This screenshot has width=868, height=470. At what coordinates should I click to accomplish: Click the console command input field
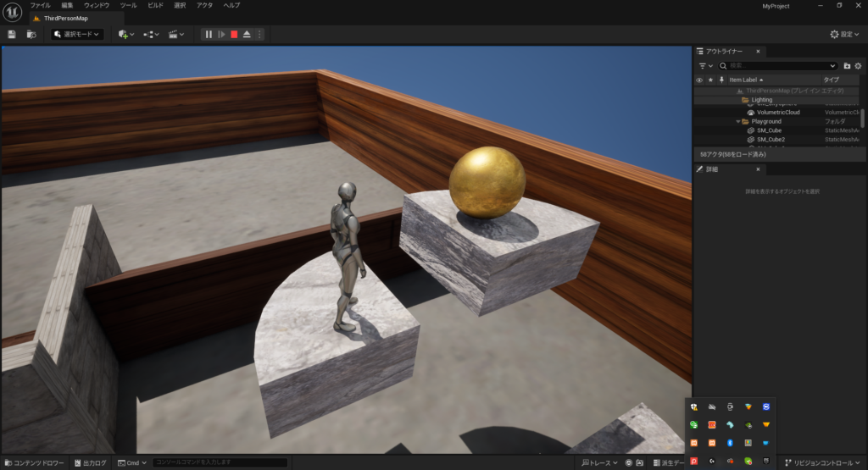point(220,463)
